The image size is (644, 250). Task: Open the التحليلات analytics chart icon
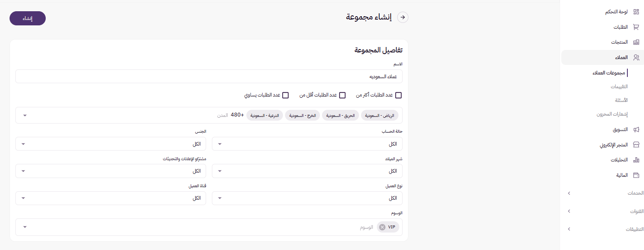point(636,160)
